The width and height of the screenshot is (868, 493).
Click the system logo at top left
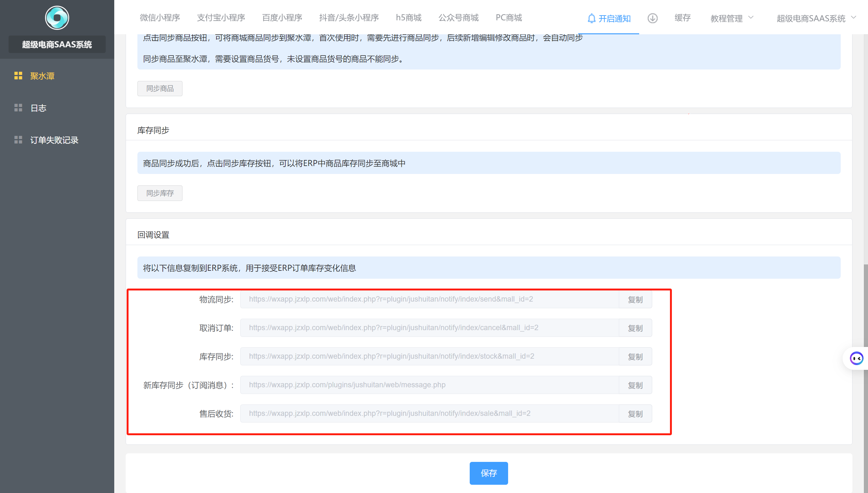(x=57, y=17)
